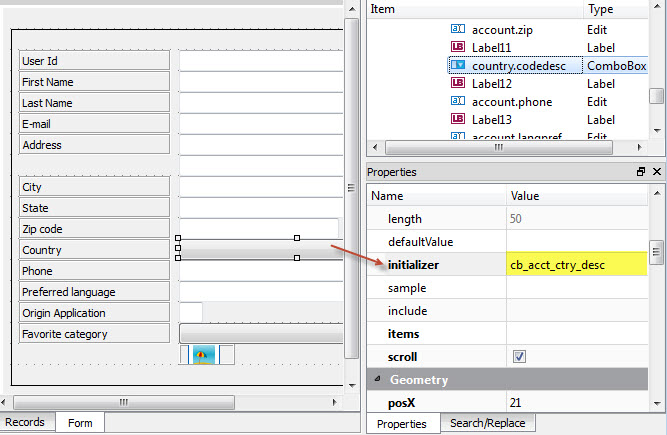Viewport: 667px width, 435px height.
Task: Click the account.zip Edit field icon
Action: point(458,30)
